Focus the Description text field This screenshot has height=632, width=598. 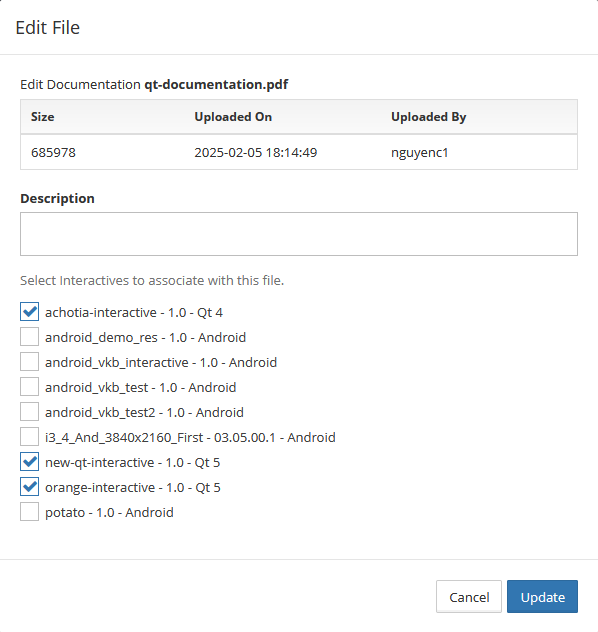pyautogui.click(x=299, y=234)
